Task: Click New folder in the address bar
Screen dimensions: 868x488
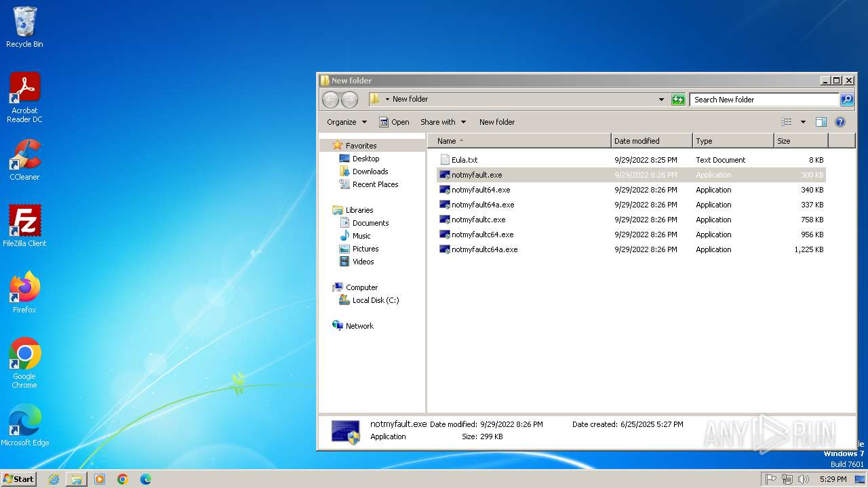Action: point(410,99)
